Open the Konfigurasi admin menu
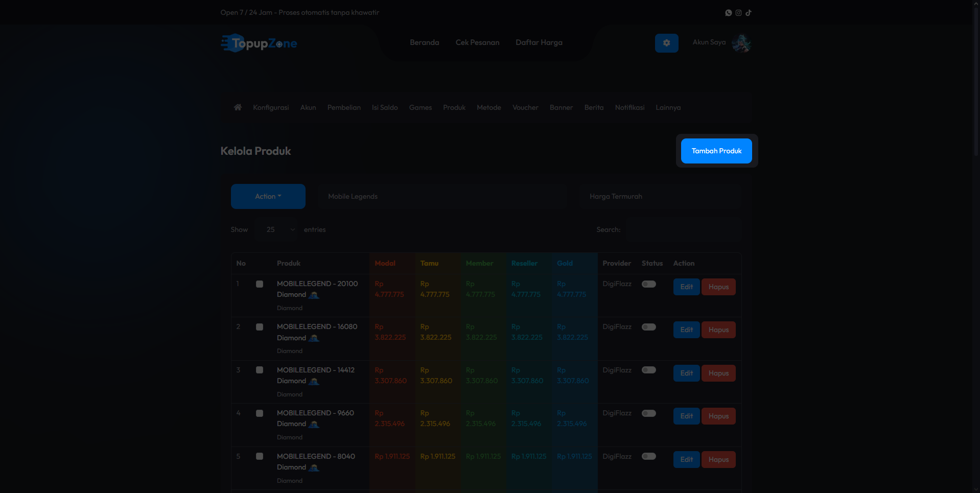The height and width of the screenshot is (493, 980). (271, 107)
